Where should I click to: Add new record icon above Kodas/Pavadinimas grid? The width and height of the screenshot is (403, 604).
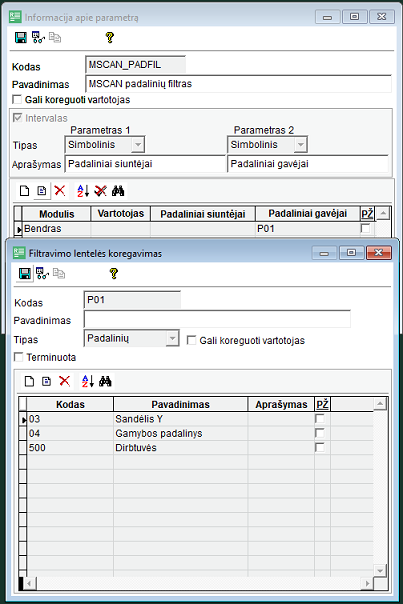coord(29,381)
